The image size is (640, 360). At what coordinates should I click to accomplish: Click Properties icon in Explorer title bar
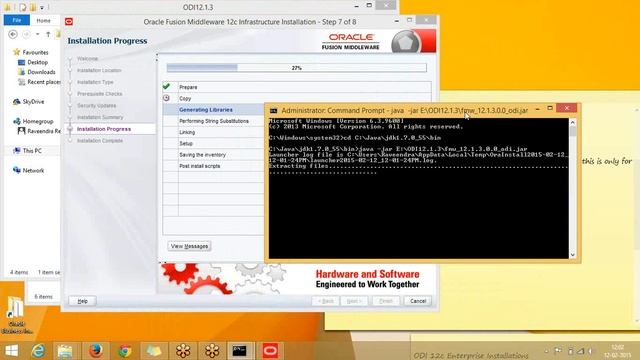point(23,7)
